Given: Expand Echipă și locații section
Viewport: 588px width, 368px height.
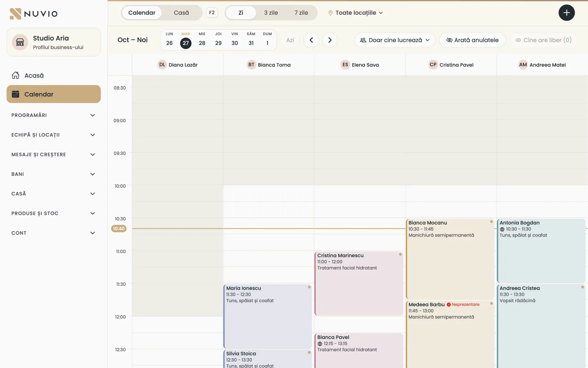Looking at the screenshot, I should (x=54, y=135).
